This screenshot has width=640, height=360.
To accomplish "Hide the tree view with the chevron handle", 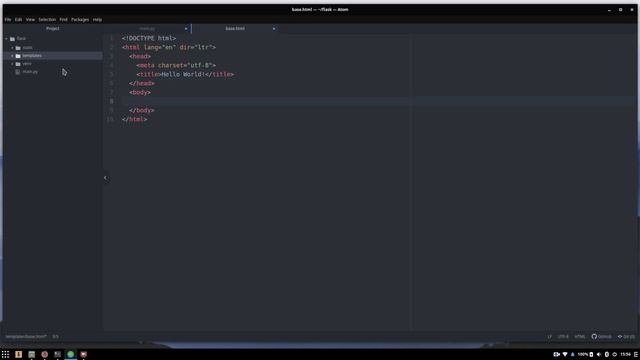I will pyautogui.click(x=105, y=178).
